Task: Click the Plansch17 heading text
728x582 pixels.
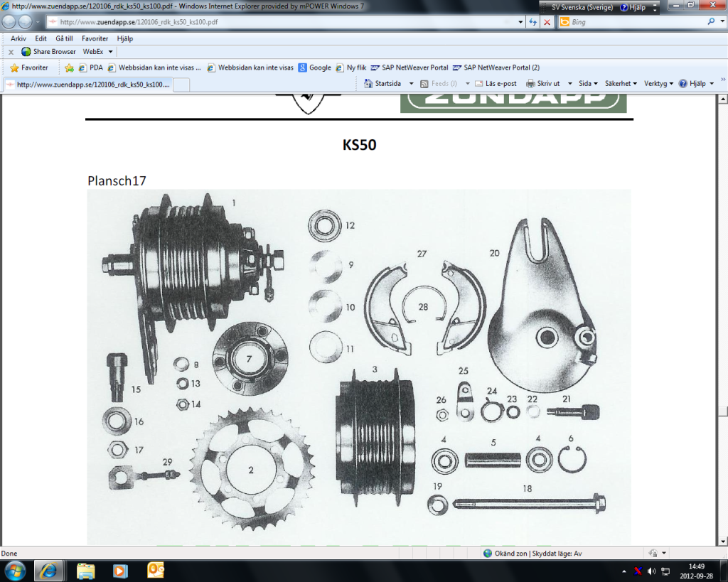Action: point(117,180)
